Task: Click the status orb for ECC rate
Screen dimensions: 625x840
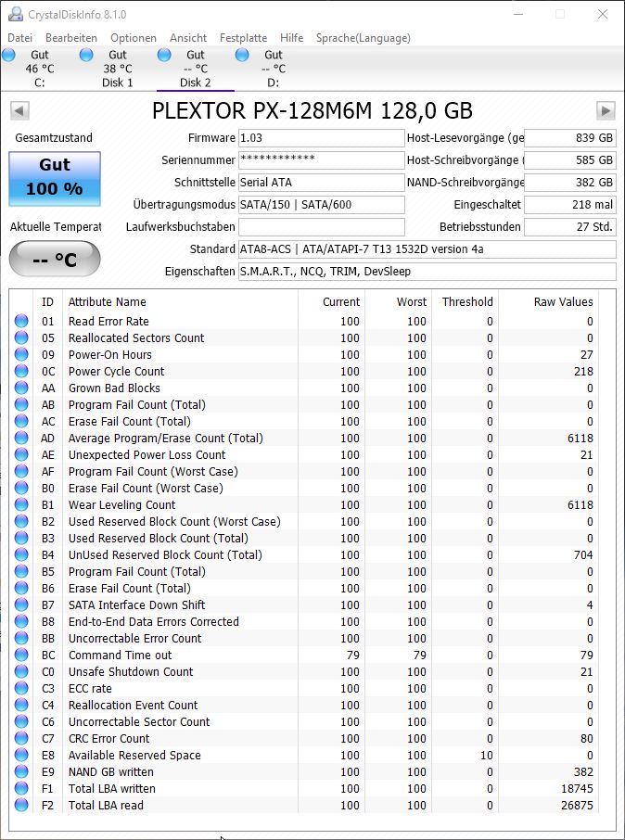Action: [x=21, y=688]
